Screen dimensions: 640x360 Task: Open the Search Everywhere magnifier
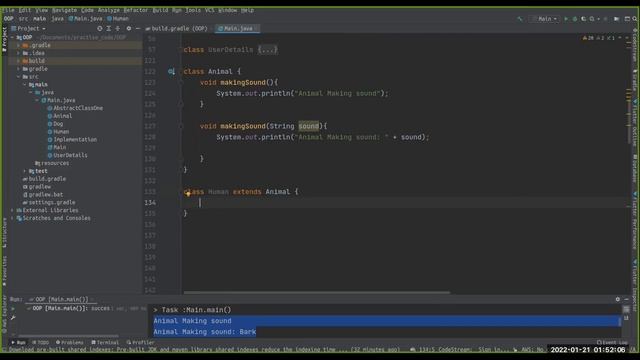[635, 19]
